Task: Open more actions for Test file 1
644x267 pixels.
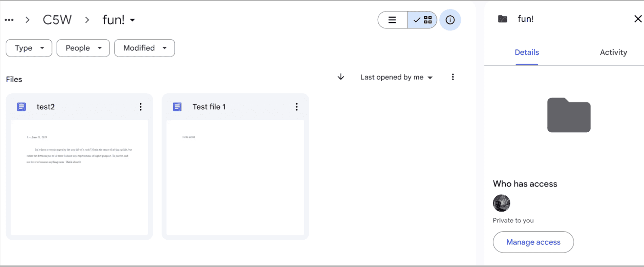Action: click(297, 107)
